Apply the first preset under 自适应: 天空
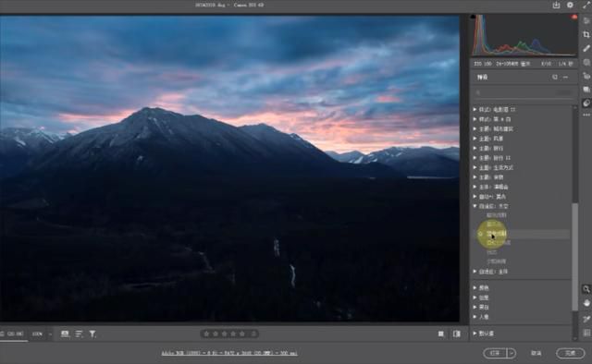Screen dimensions: 592x364 (x=497, y=215)
